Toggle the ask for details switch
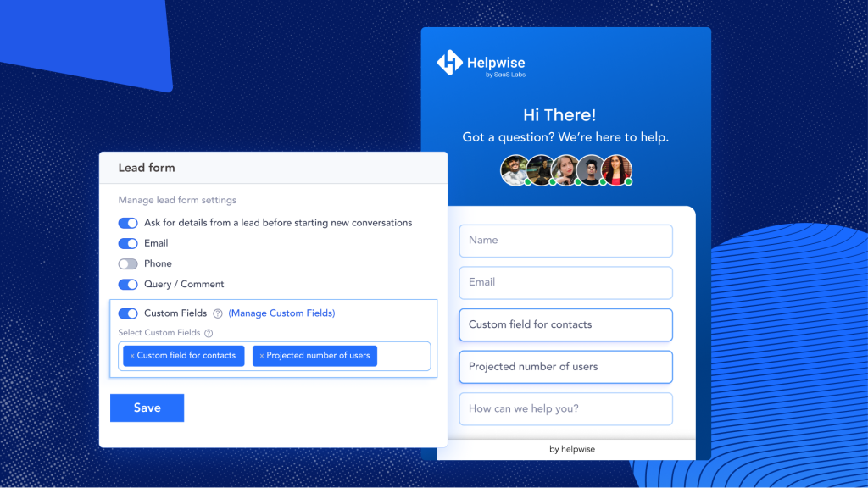Screen dimensions: 868x488 pyautogui.click(x=128, y=223)
